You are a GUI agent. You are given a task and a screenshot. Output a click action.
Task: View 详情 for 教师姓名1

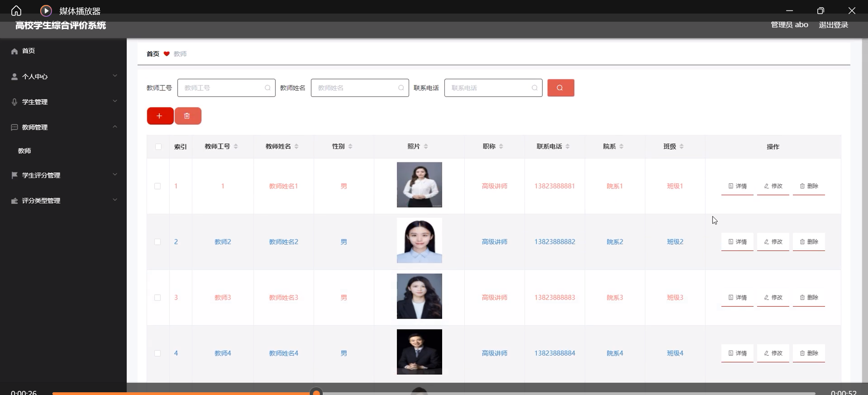(x=737, y=186)
